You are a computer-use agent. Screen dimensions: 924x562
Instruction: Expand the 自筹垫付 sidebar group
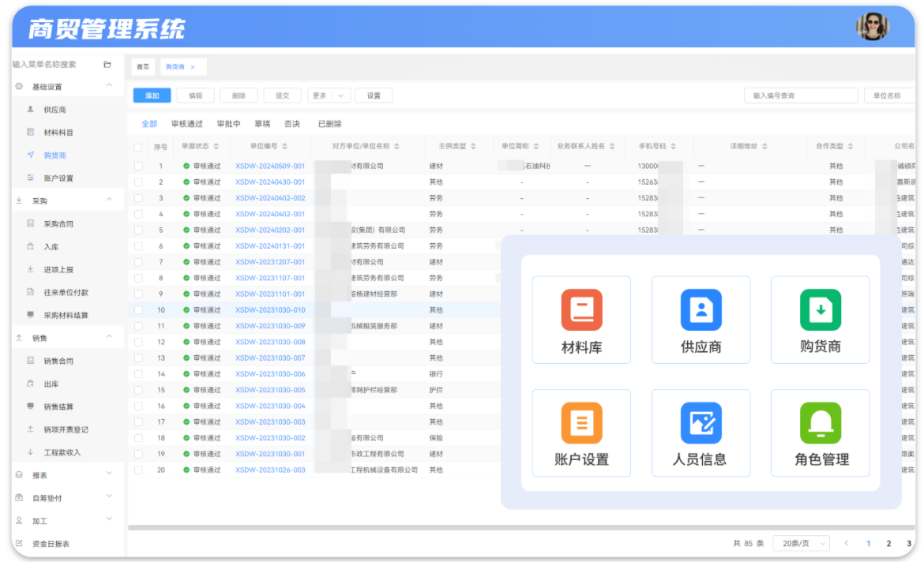coord(109,496)
